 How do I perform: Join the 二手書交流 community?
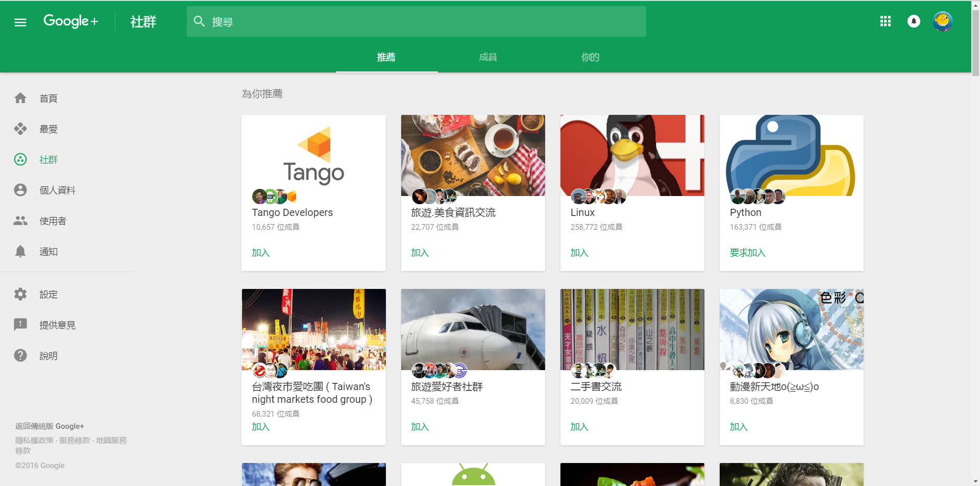(x=579, y=427)
